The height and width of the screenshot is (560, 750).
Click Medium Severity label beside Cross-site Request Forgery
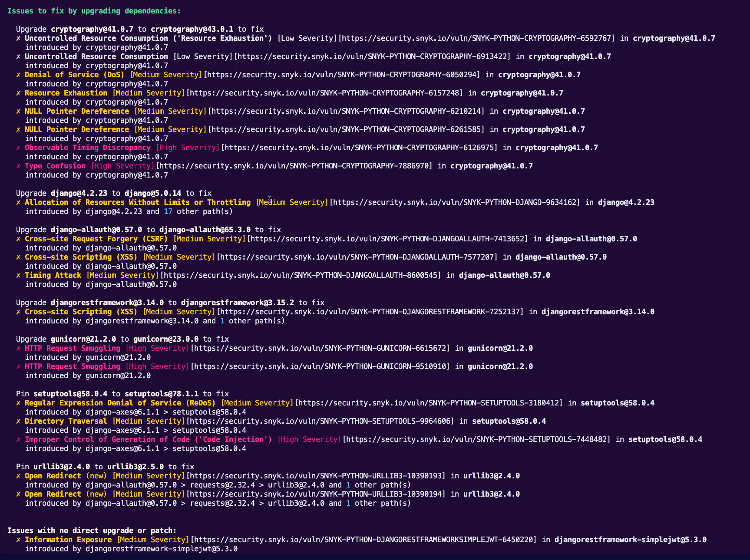tap(209, 239)
